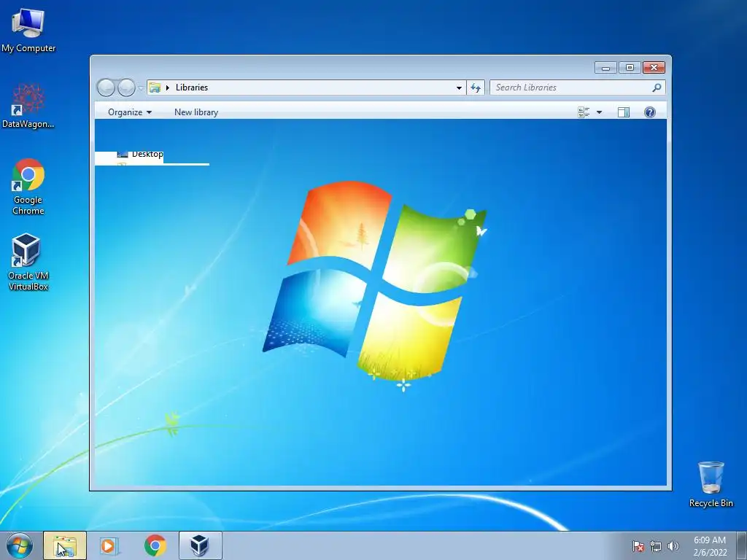This screenshot has height=560, width=747.
Task: Open the Action Center flag tray icon
Action: pos(638,546)
